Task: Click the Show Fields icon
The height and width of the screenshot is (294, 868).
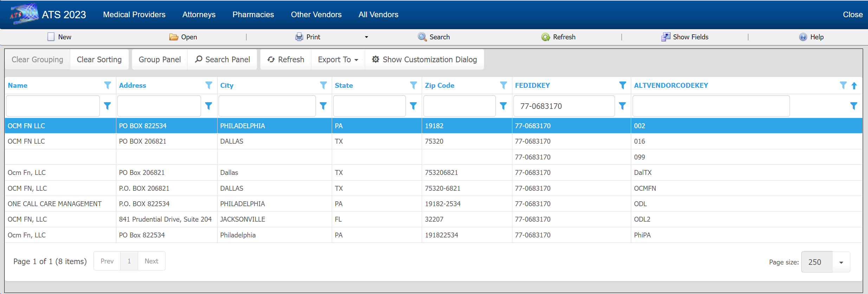Action: [x=666, y=37]
